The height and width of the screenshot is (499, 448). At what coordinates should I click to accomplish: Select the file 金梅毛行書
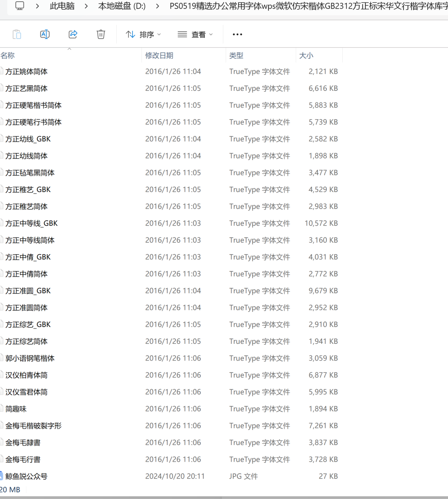[x=23, y=460]
